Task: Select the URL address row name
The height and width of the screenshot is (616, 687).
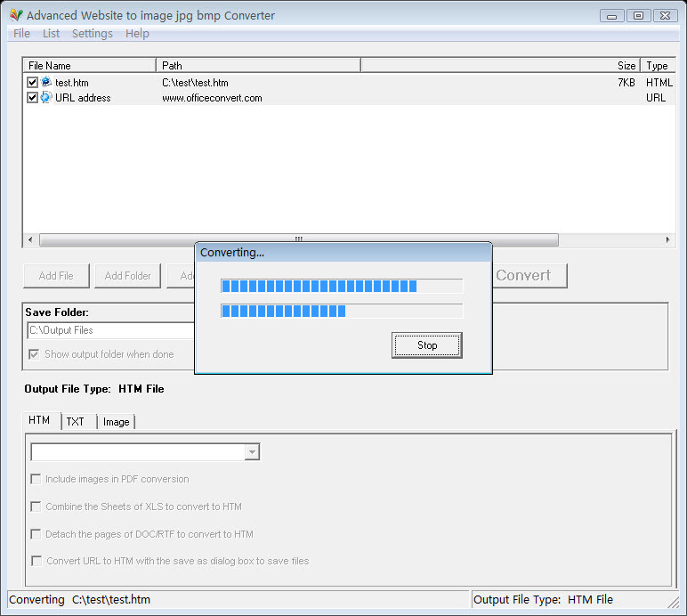Action: pos(83,98)
